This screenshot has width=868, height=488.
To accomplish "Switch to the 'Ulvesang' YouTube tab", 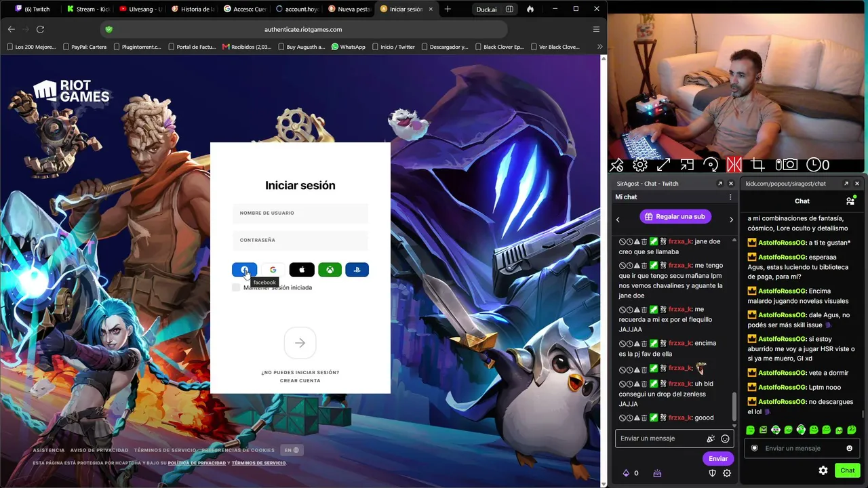I will (x=140, y=9).
